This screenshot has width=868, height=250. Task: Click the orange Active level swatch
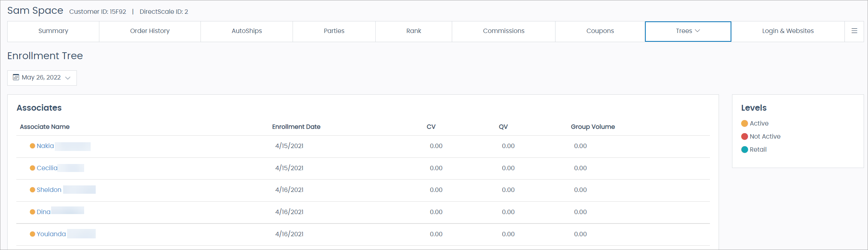(745, 123)
